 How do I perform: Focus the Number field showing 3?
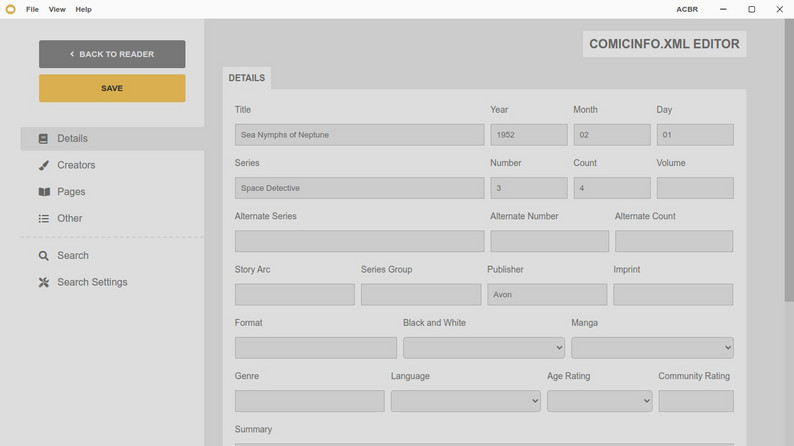pos(529,188)
